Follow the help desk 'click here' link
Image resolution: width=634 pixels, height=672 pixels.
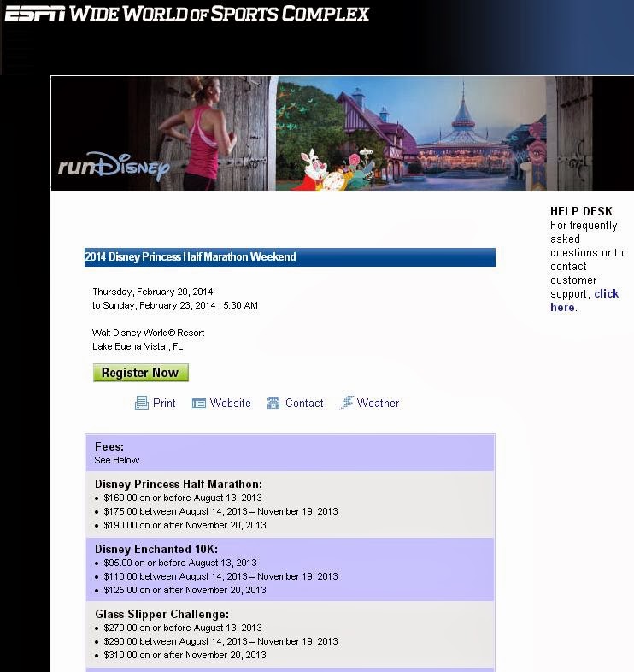pos(606,293)
